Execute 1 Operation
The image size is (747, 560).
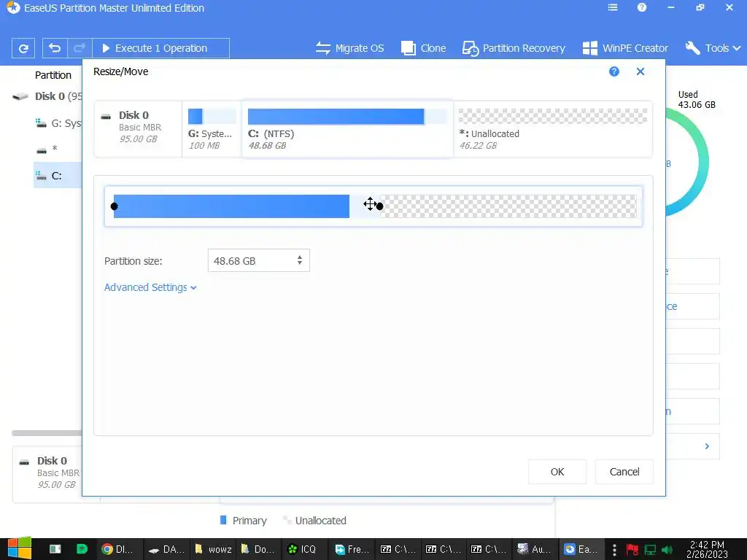pos(160,48)
